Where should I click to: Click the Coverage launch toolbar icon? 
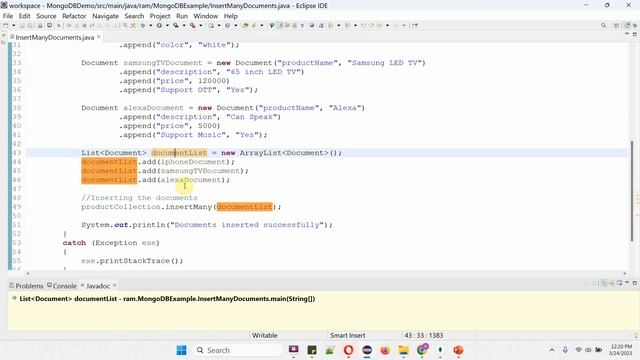(176, 25)
